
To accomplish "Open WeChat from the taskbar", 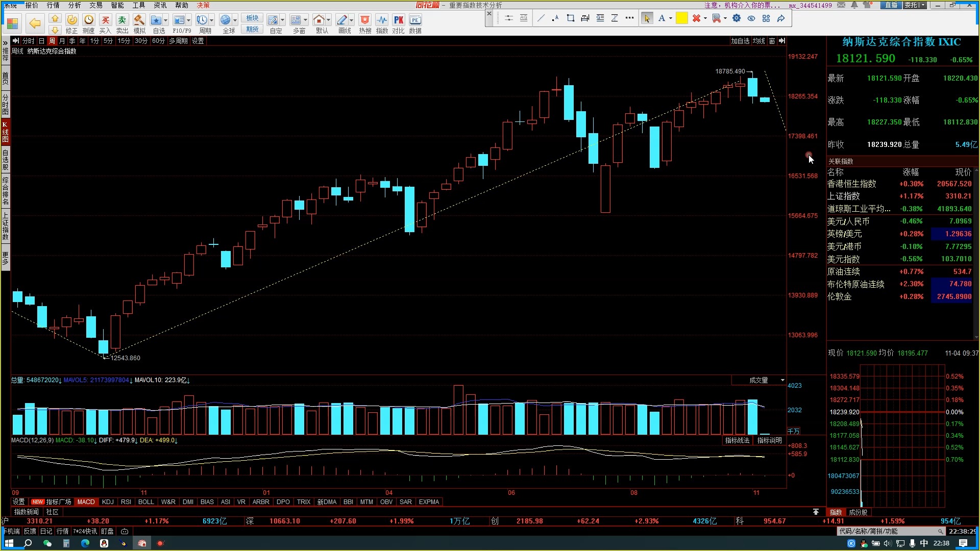I will [x=47, y=543].
